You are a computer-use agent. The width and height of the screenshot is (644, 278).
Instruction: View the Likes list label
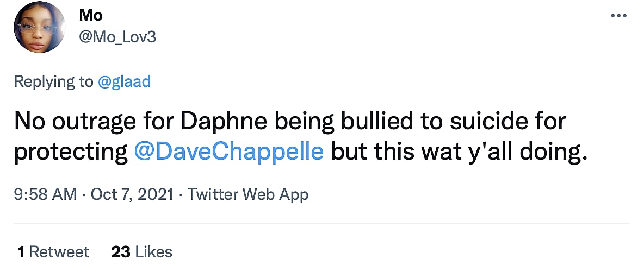[154, 252]
